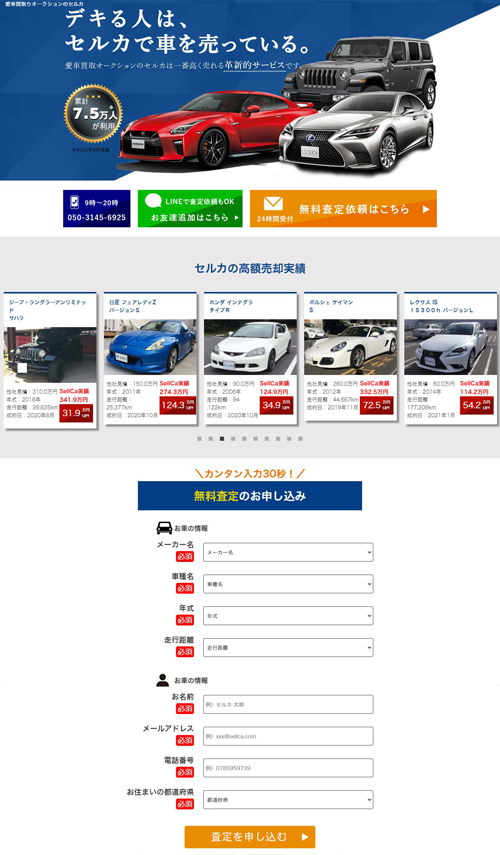Click 54.2万円 red price badge
500x855 pixels.
coord(477,405)
